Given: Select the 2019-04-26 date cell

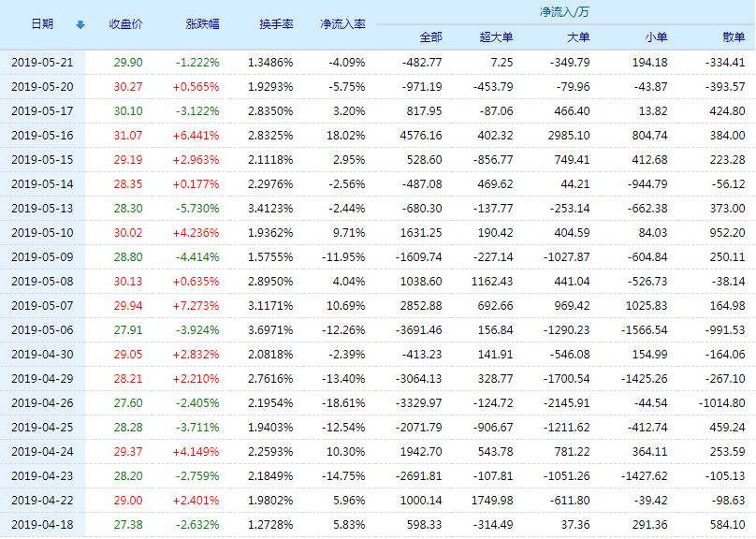Looking at the screenshot, I should [42, 403].
